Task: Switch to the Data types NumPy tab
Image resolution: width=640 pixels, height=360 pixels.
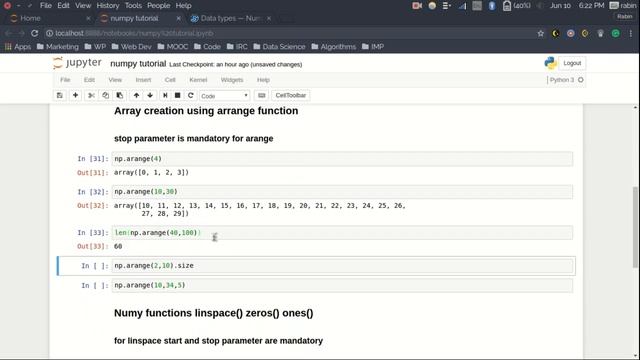Action: (230, 18)
